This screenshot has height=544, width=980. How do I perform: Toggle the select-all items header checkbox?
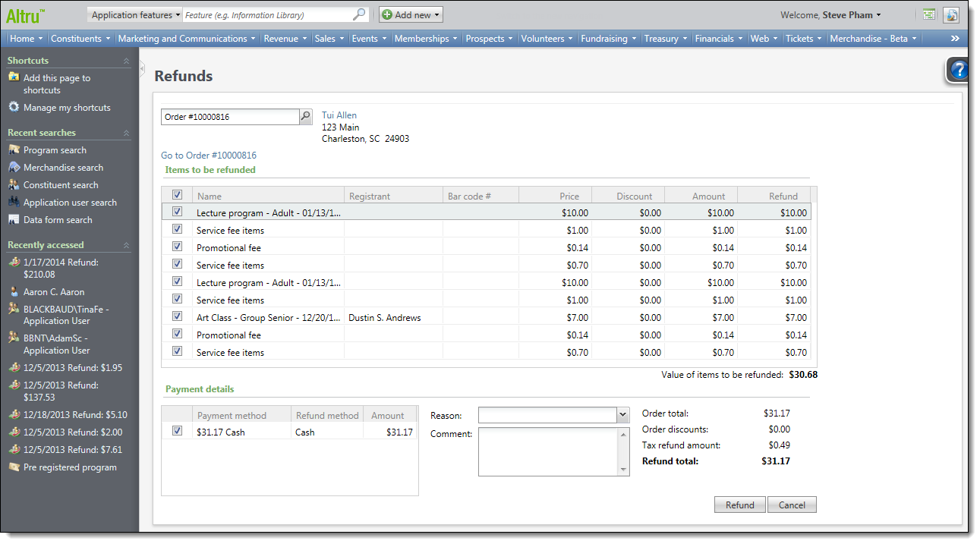[x=177, y=195]
